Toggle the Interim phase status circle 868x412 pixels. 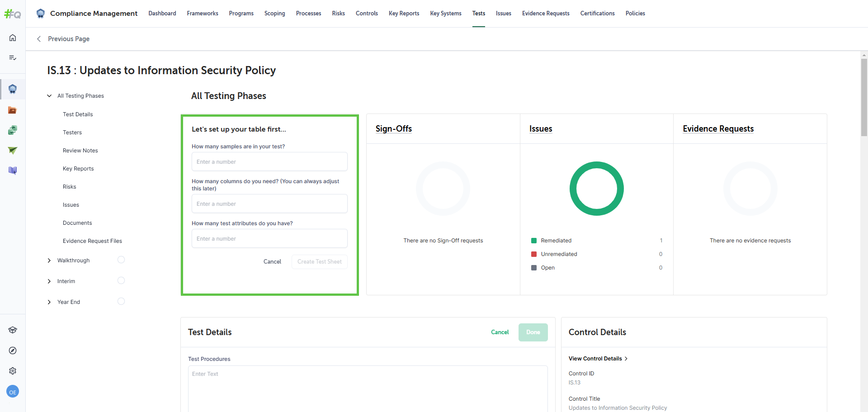coord(121,280)
